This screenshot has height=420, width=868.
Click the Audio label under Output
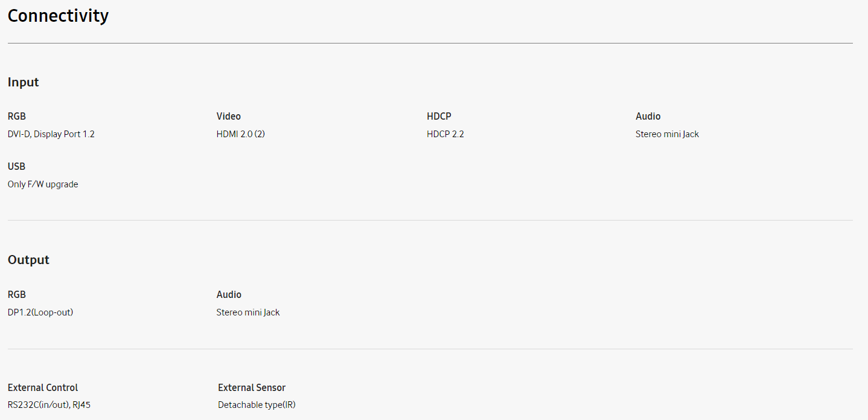pyautogui.click(x=229, y=294)
